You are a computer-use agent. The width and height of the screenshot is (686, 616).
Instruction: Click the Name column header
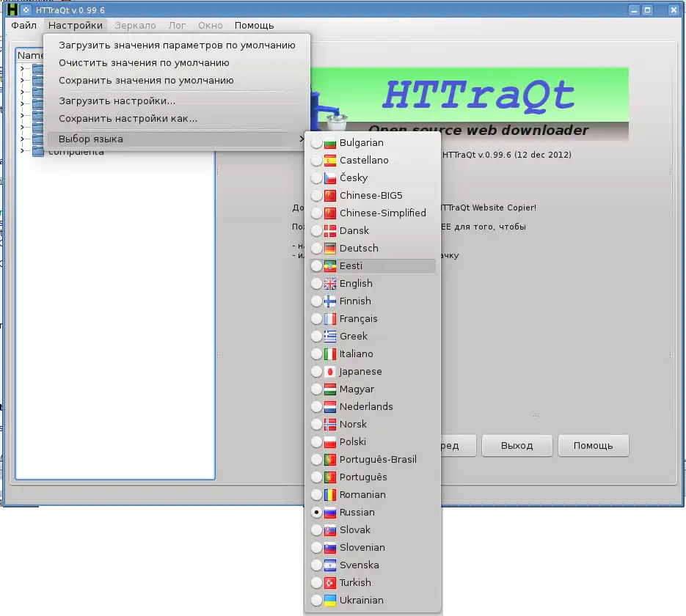[30, 56]
